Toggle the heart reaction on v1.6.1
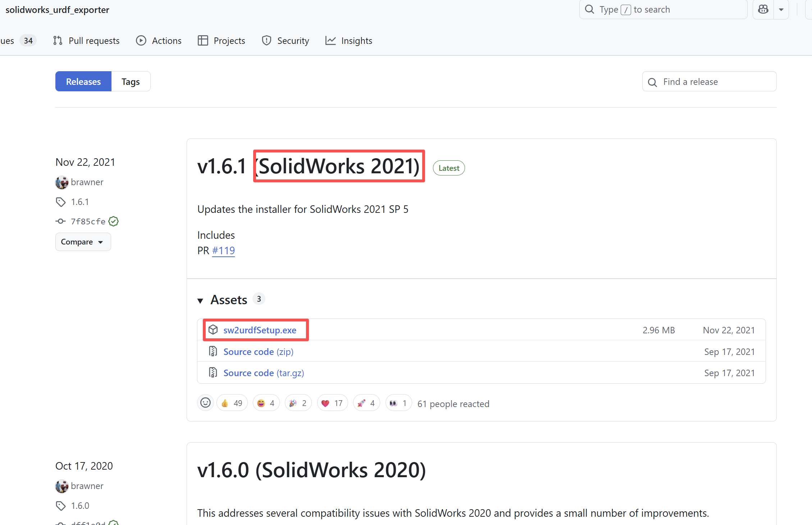The height and width of the screenshot is (525, 812). click(332, 403)
